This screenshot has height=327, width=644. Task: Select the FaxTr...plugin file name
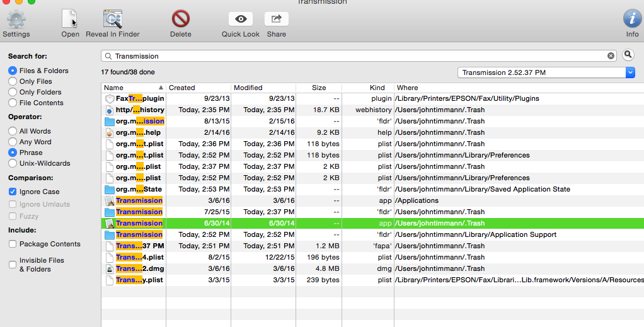point(140,98)
